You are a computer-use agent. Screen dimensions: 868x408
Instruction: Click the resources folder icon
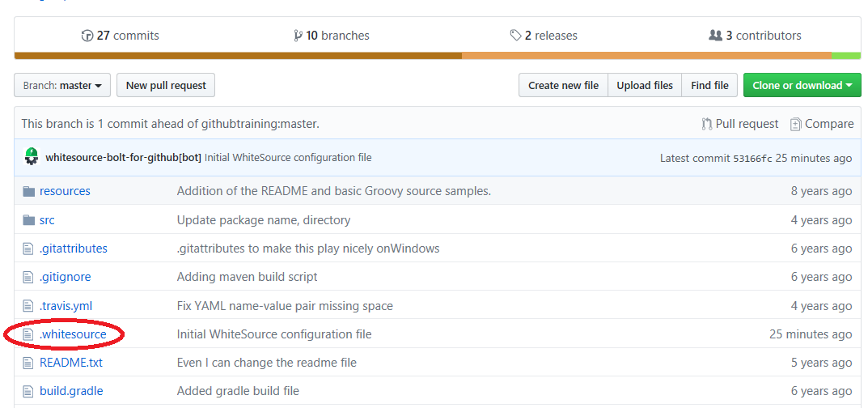pos(29,192)
